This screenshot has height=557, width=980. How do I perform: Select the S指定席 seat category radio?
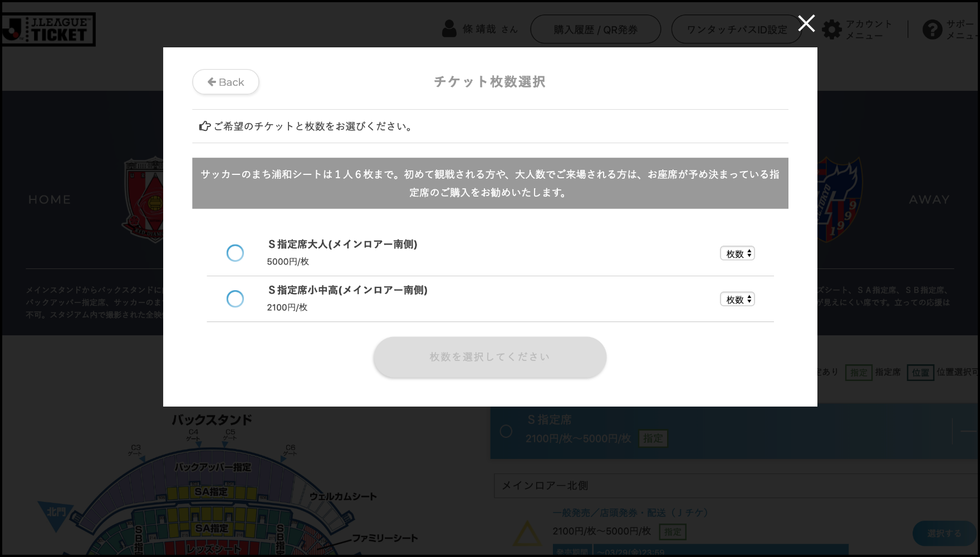coord(506,431)
